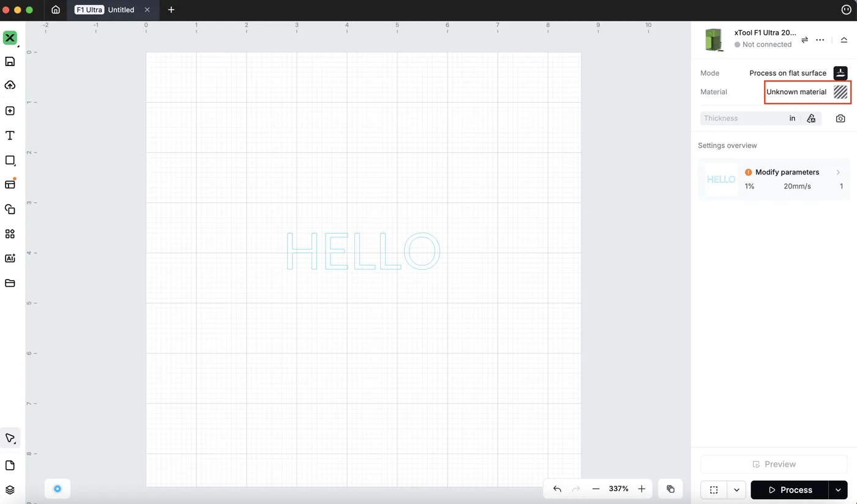Click the undo arrow
Viewport: 857px width, 504px height.
click(557, 489)
